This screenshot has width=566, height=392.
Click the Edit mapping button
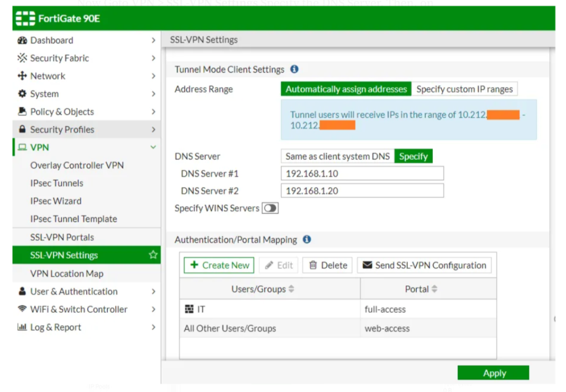[279, 265]
